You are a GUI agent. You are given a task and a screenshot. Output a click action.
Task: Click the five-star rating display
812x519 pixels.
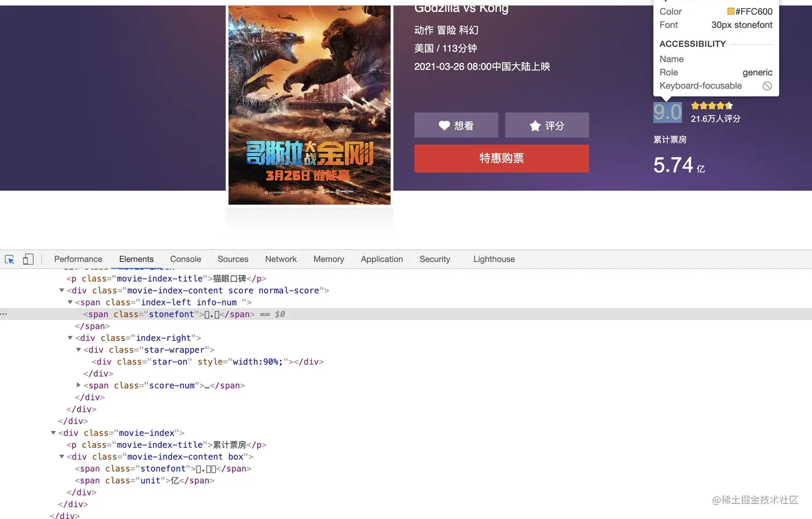tap(712, 106)
